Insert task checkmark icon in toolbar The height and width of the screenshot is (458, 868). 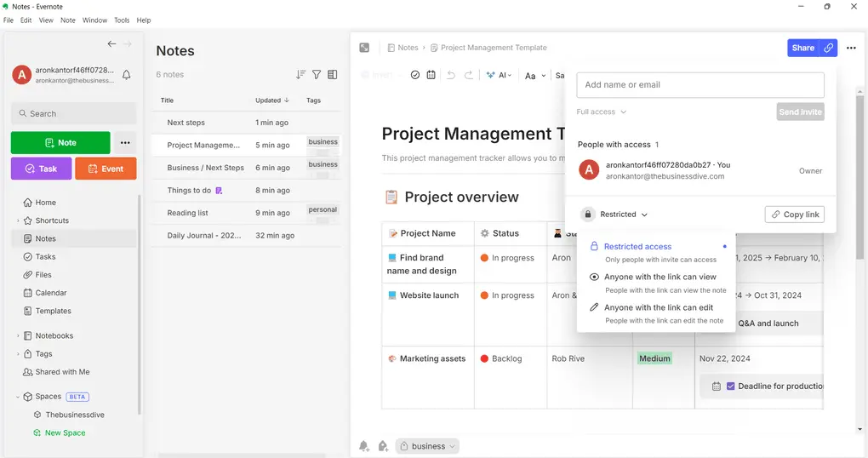(415, 75)
